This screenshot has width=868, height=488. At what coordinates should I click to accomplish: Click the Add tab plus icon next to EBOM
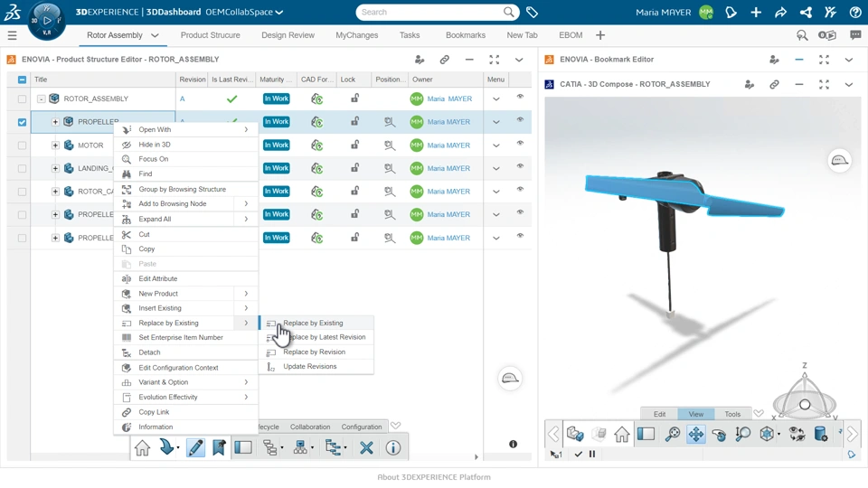click(600, 35)
